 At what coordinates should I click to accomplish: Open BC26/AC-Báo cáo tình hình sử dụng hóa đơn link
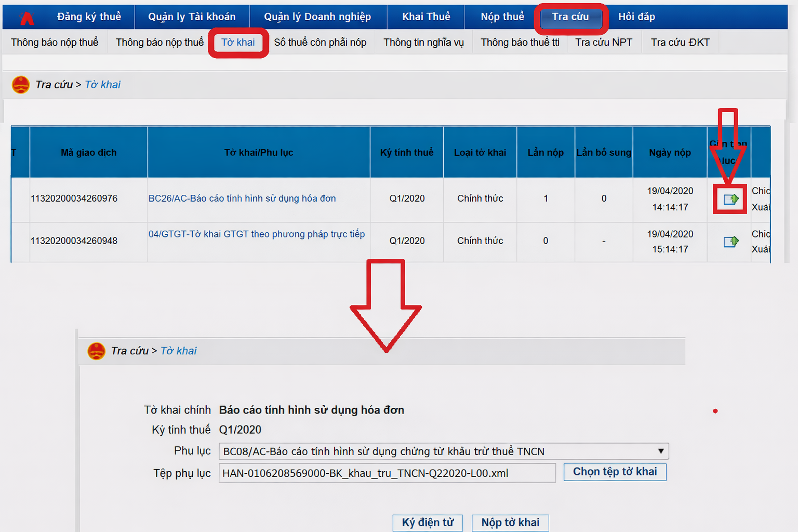point(242,198)
